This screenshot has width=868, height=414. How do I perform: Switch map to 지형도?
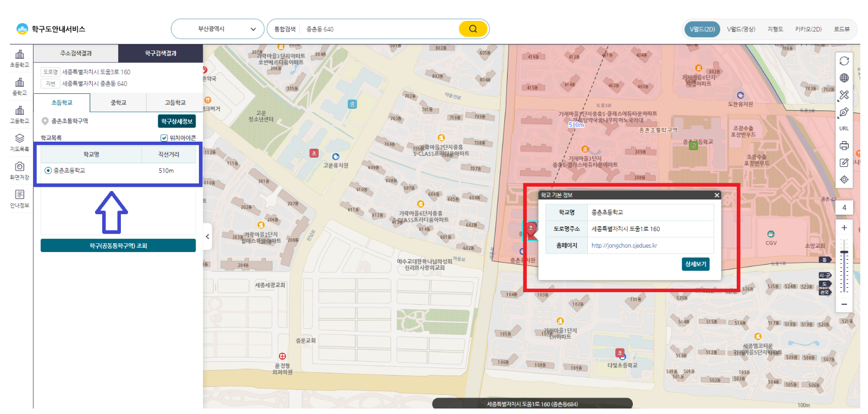pos(775,29)
